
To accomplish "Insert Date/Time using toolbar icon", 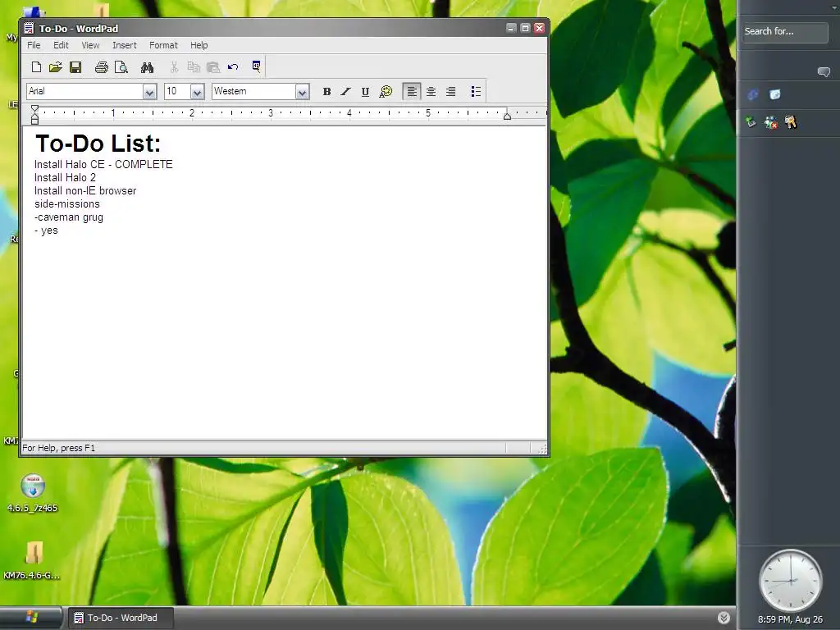I will [x=256, y=66].
